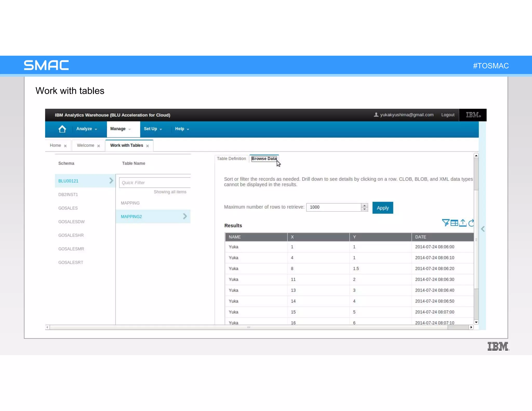The height and width of the screenshot is (411, 532).
Task: Go to the home house icon
Action: pyautogui.click(x=62, y=129)
